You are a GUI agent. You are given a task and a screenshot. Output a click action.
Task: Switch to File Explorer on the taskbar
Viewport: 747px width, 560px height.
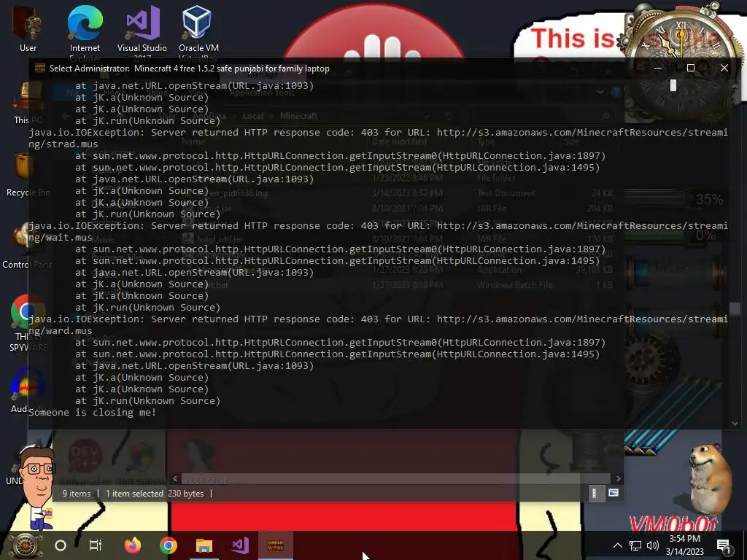point(204,545)
